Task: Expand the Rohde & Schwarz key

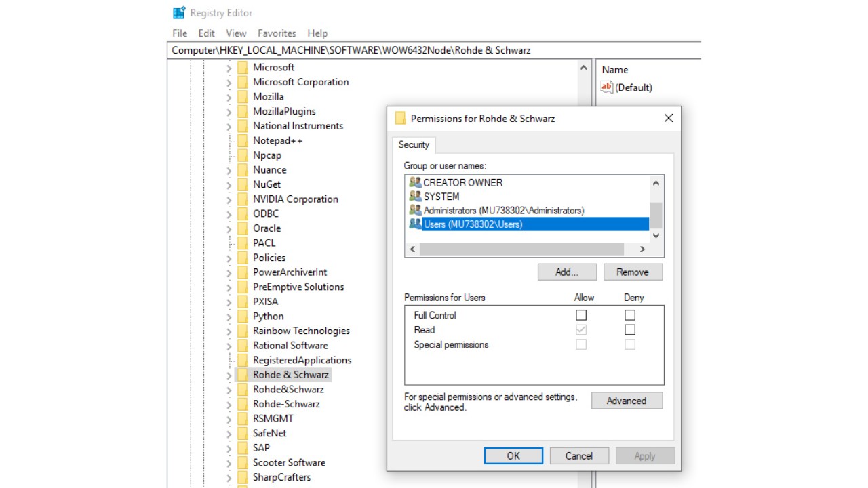Action: coord(229,375)
